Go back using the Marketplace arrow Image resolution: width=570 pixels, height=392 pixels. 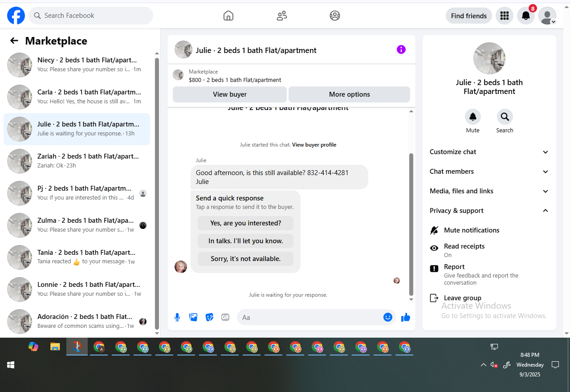(x=14, y=41)
